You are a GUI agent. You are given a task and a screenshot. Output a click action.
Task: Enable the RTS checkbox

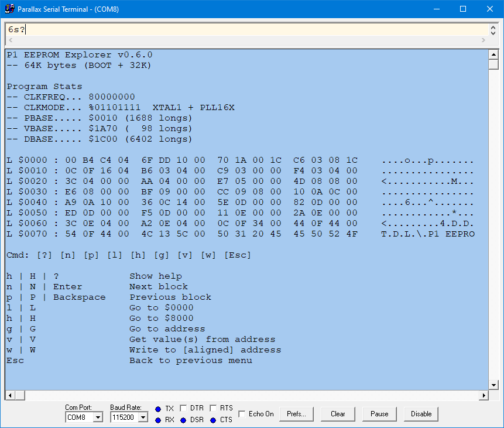click(213, 408)
